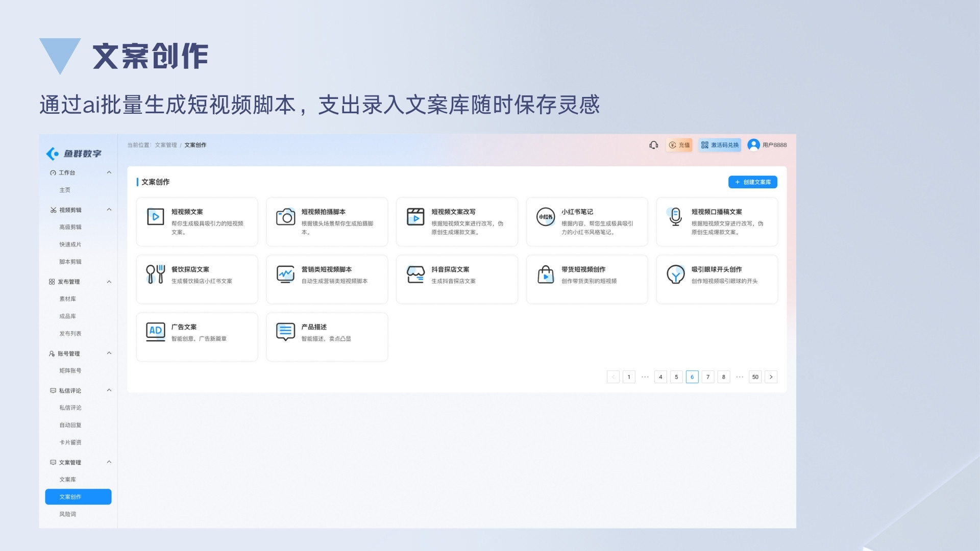Collapse the 文案管理 sidebar group
Viewport: 980px width, 551px height.
pyautogui.click(x=109, y=462)
